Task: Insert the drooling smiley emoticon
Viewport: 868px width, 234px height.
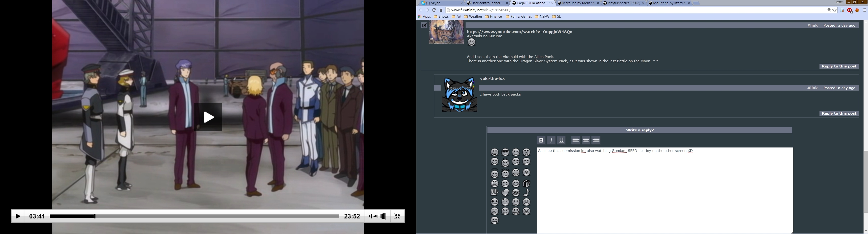Action: [x=495, y=221]
